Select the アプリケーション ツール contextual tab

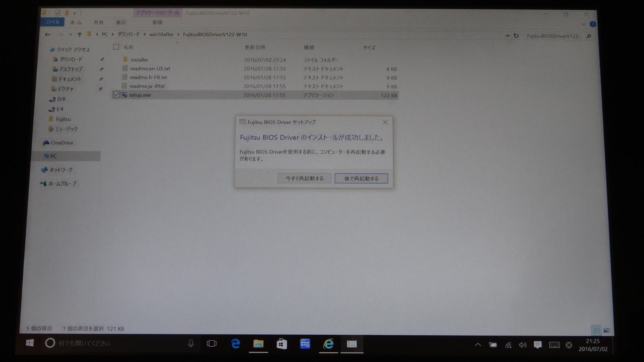(157, 13)
